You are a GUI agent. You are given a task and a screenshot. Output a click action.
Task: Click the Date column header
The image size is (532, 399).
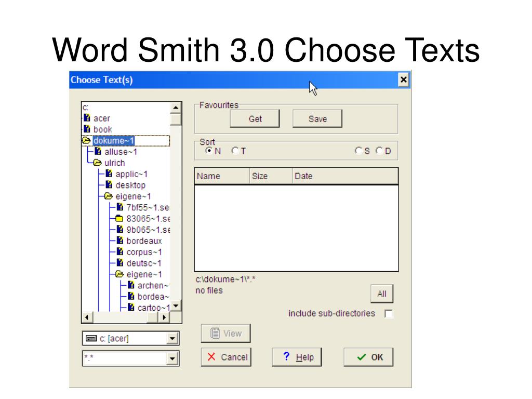[345, 176]
